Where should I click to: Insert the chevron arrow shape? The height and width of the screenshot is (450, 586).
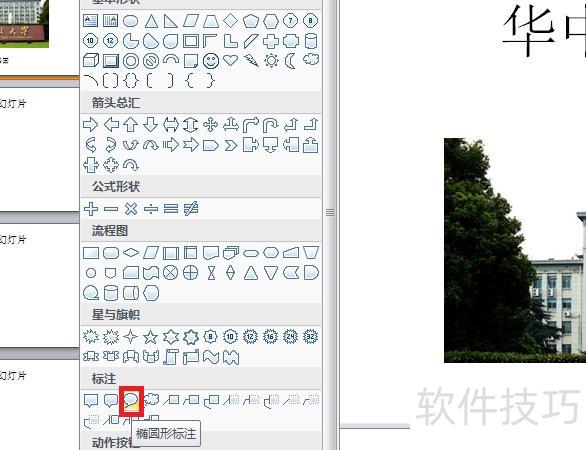coord(231,145)
